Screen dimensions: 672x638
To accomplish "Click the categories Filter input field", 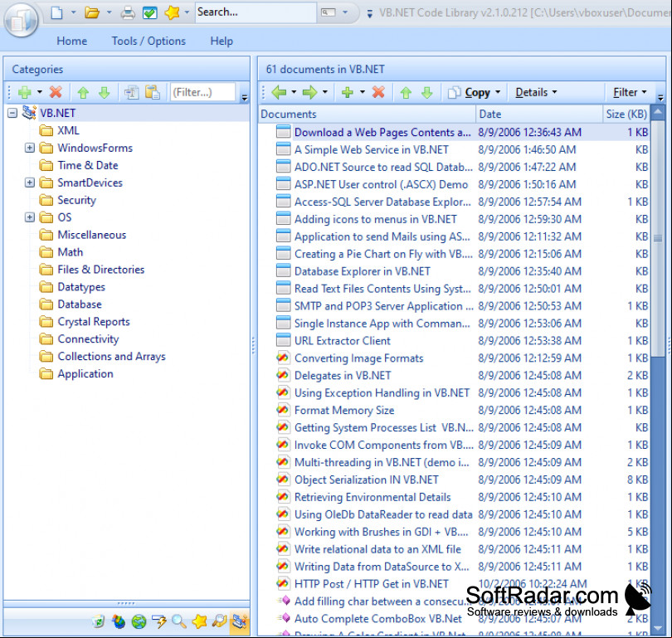I will tap(202, 93).
